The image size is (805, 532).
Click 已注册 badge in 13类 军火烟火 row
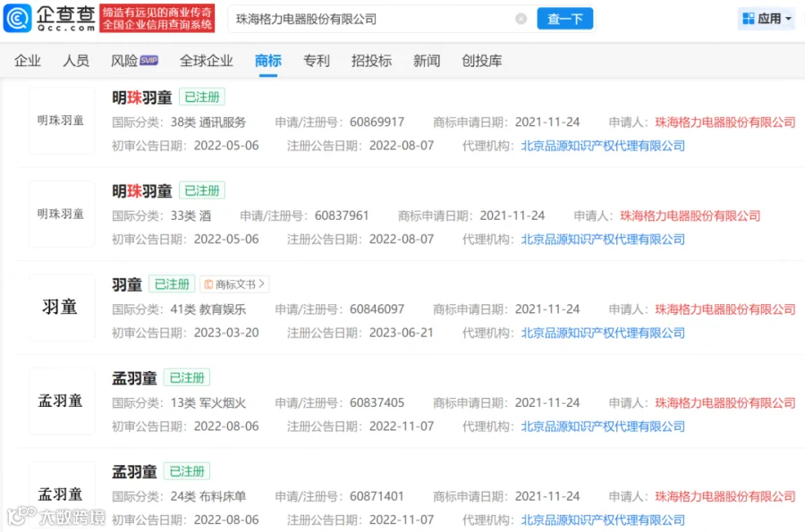187,377
